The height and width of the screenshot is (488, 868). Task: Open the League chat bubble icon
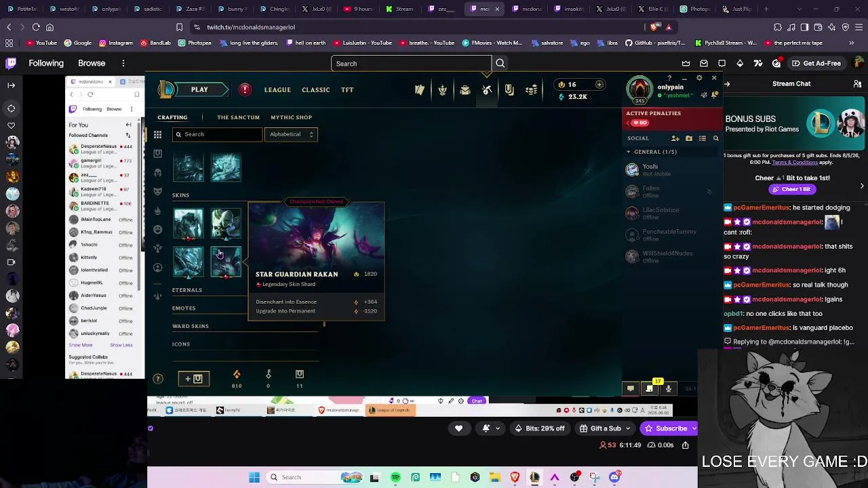pyautogui.click(x=631, y=389)
